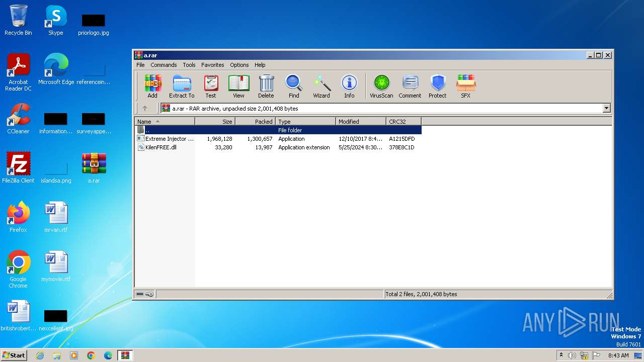Open Firefox desktop shortcut
This screenshot has width=644, height=362.
click(18, 218)
